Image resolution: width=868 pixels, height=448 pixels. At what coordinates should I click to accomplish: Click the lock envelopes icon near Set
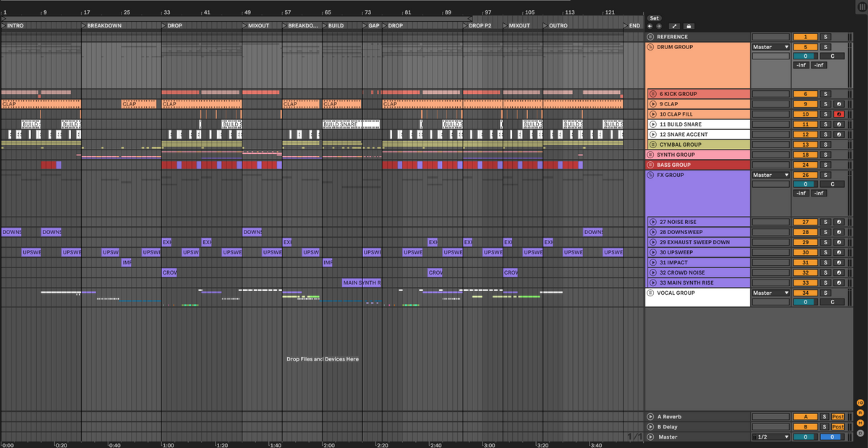click(x=689, y=26)
